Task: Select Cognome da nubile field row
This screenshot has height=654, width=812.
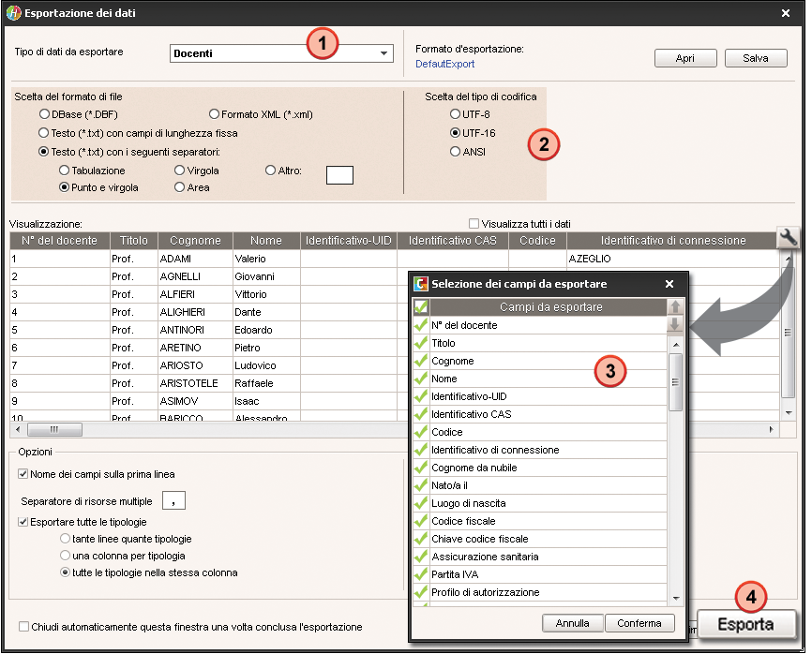Action: click(x=548, y=468)
